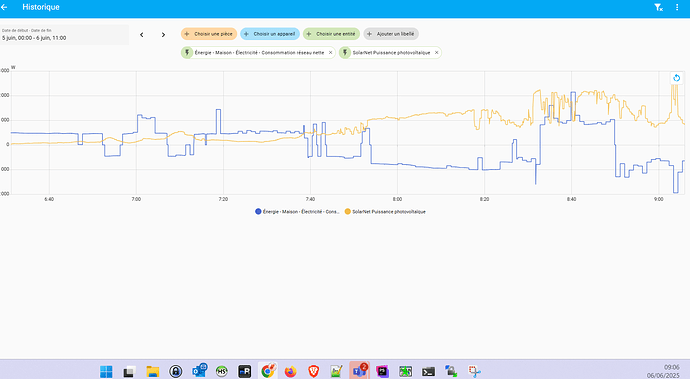690x379 pixels.
Task: Toggle blue Énergie Maison series in legend
Action: [297, 212]
